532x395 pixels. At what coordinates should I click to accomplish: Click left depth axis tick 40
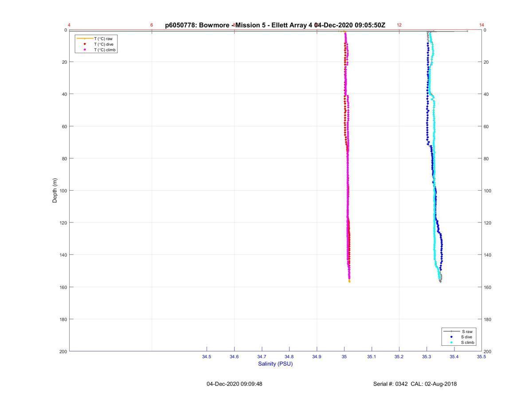point(64,94)
